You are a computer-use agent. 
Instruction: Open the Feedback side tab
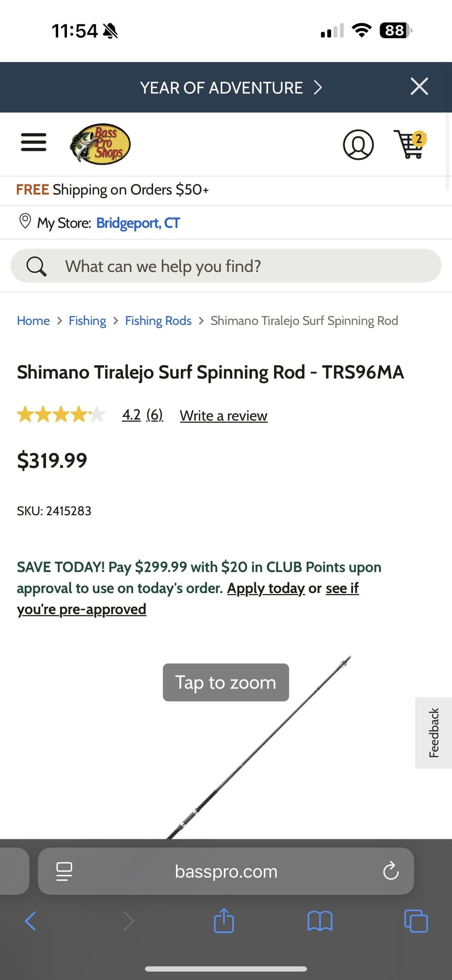tap(434, 732)
